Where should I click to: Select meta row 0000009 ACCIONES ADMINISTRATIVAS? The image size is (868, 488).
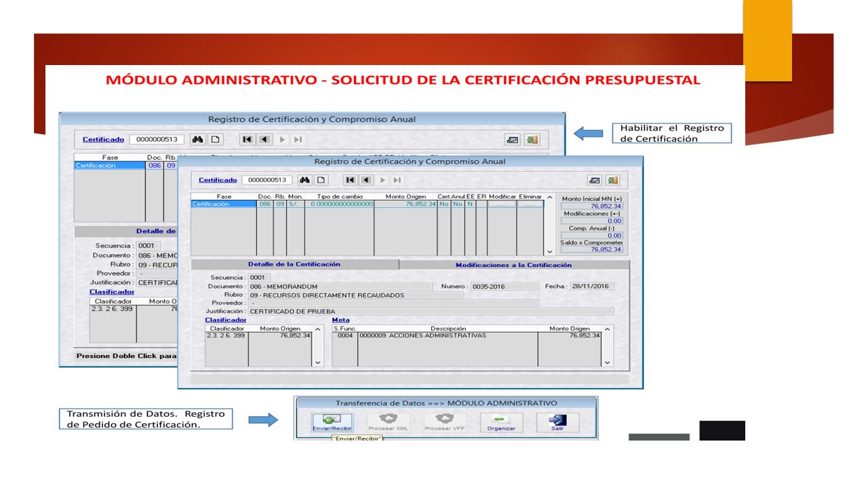(x=467, y=335)
